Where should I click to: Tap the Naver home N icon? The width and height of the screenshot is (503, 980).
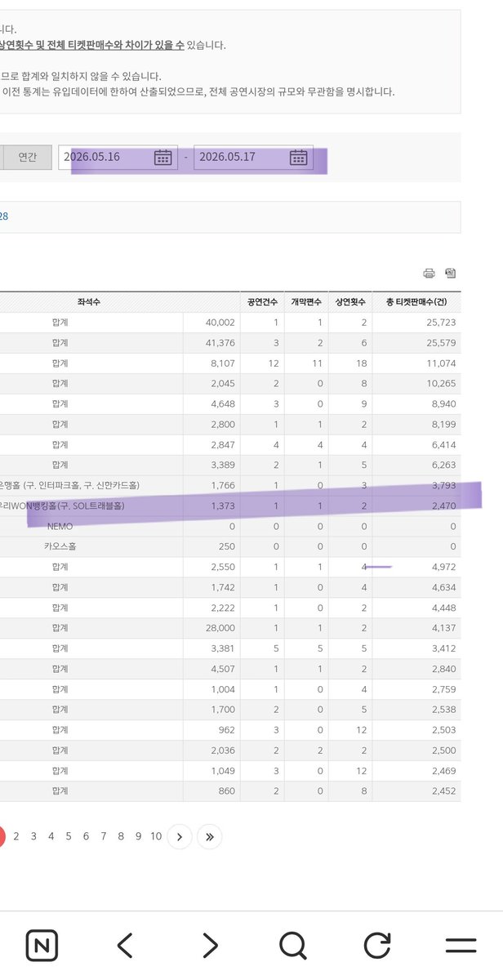click(42, 946)
